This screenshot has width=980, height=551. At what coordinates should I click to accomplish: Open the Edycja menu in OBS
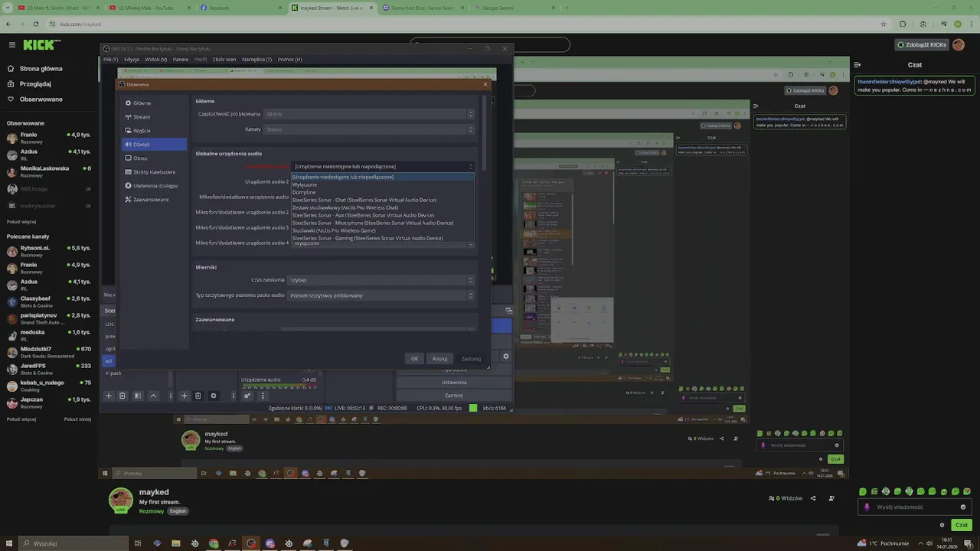132,59
